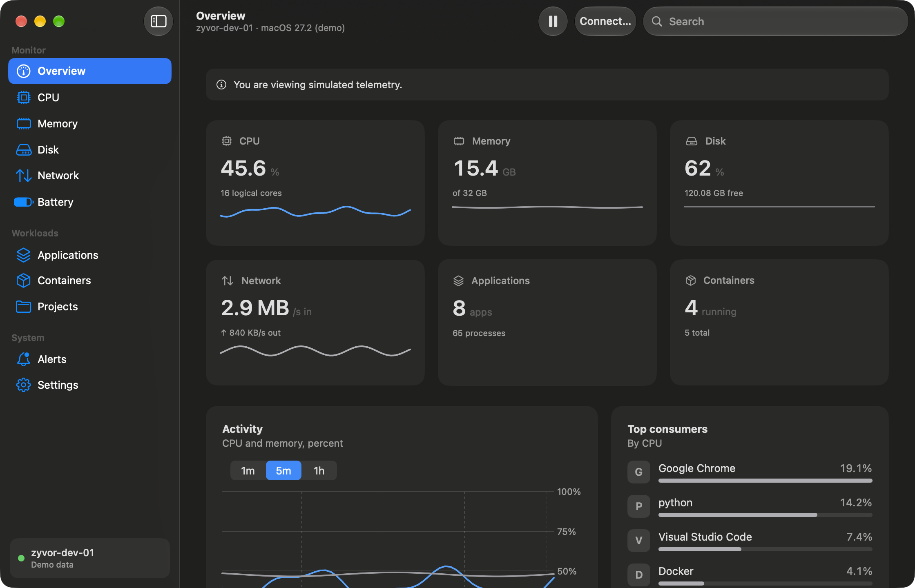Select the Docker consumer row
This screenshot has width=915, height=588.
pos(750,575)
